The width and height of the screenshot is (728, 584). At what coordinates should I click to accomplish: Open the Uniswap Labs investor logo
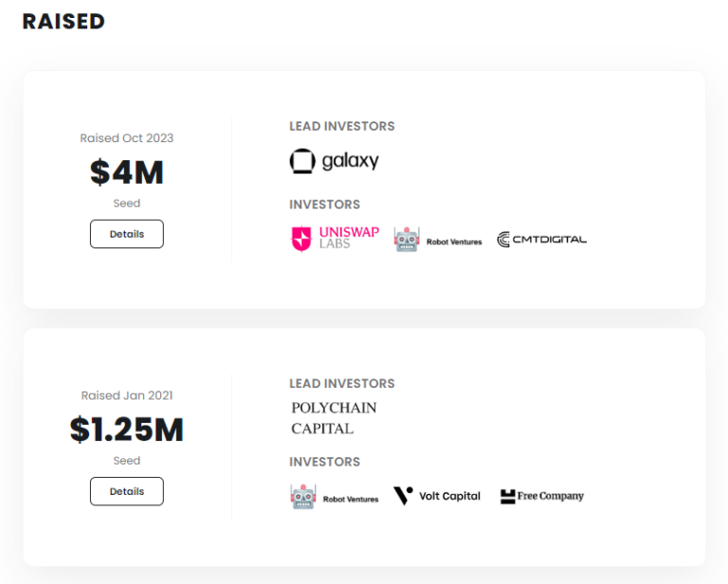(335, 239)
